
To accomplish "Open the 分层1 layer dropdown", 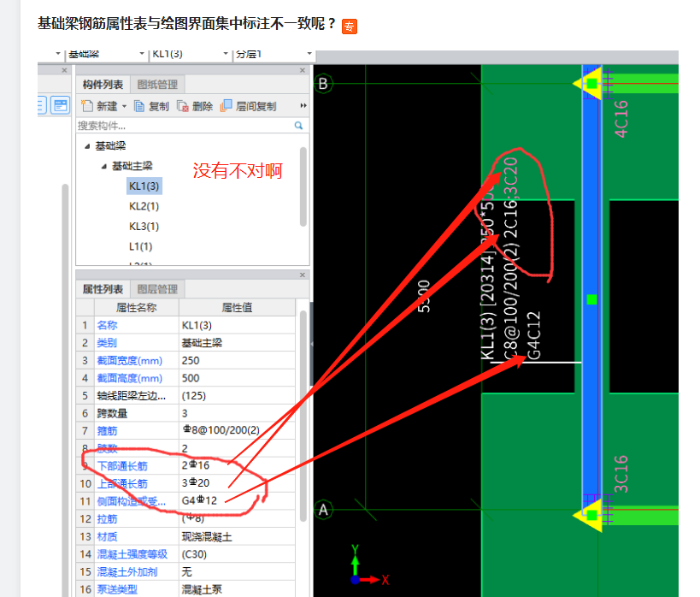I will point(309,54).
